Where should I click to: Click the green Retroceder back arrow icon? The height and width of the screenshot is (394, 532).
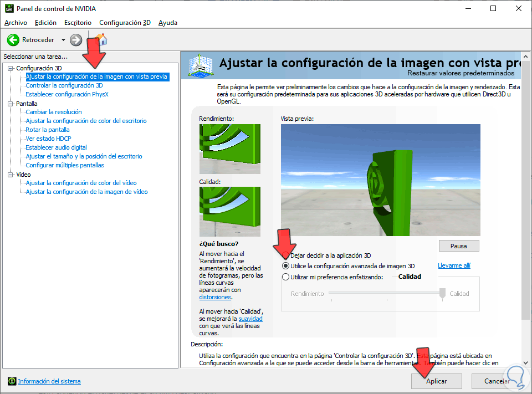point(13,40)
